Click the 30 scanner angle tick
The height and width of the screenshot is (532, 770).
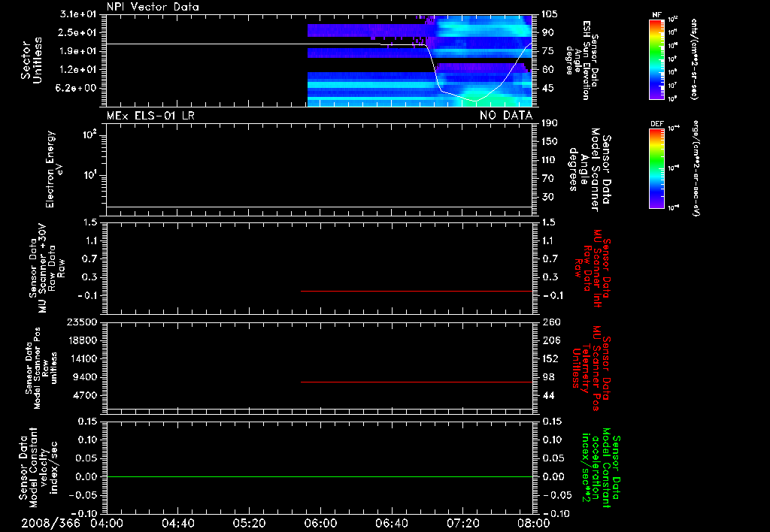tap(547, 197)
